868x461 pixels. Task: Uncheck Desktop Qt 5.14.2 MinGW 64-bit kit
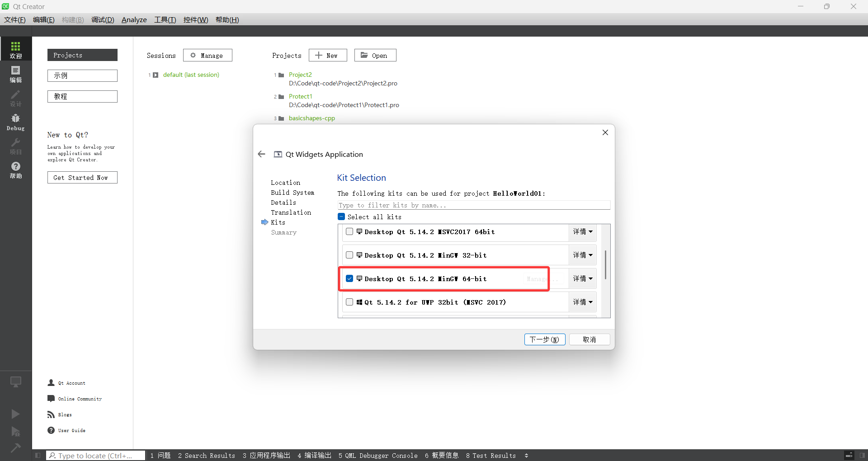349,278
